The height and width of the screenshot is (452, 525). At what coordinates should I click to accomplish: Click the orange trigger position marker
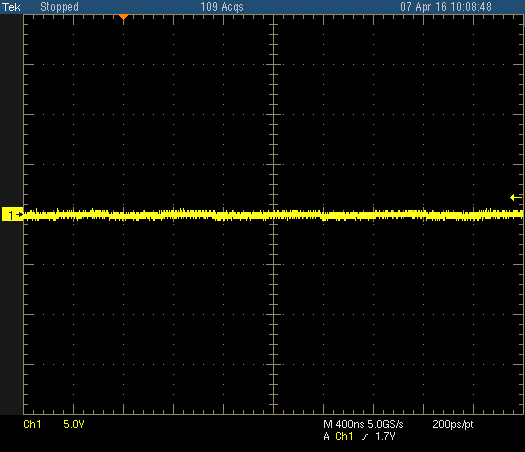124,16
